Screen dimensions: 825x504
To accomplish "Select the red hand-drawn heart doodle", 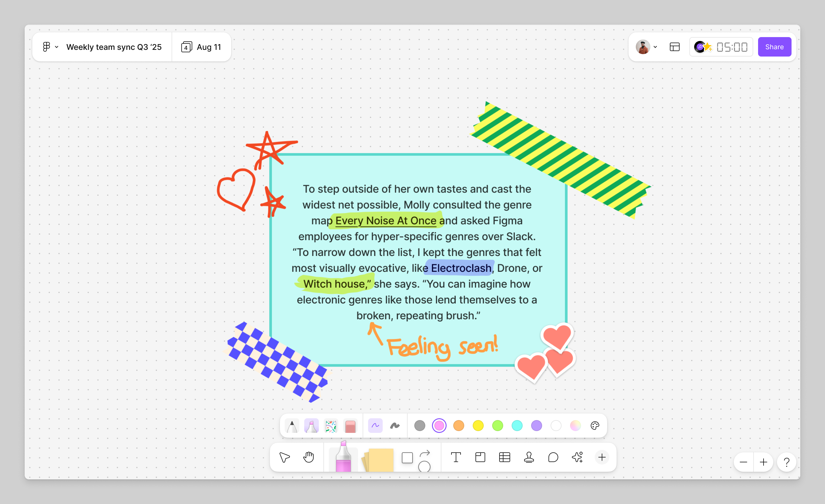I will (236, 189).
